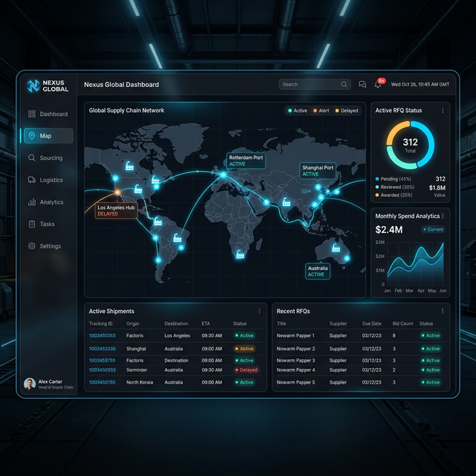Open the chat messages icon
Viewport: 476px width, 476px height.
tap(362, 84)
